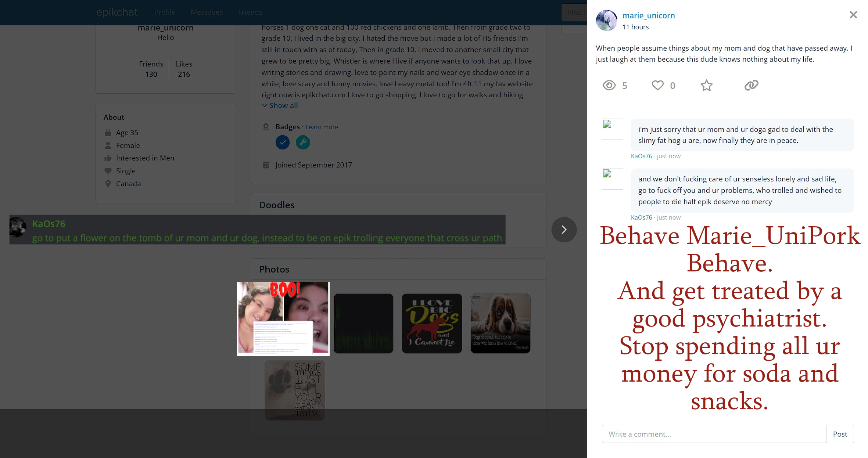Click the Write a comment field

pos(714,434)
